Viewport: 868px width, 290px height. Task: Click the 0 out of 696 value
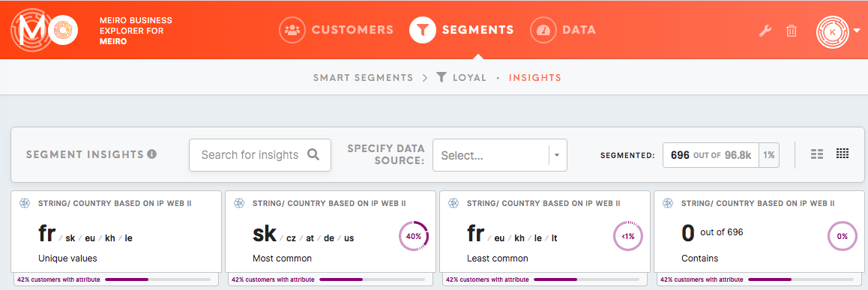(712, 234)
